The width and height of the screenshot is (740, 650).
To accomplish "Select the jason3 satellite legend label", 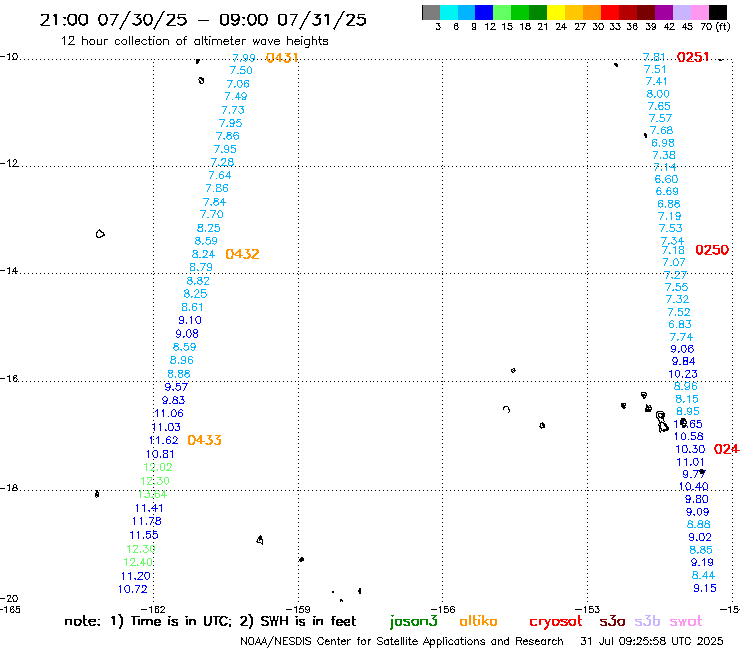I will tap(413, 621).
